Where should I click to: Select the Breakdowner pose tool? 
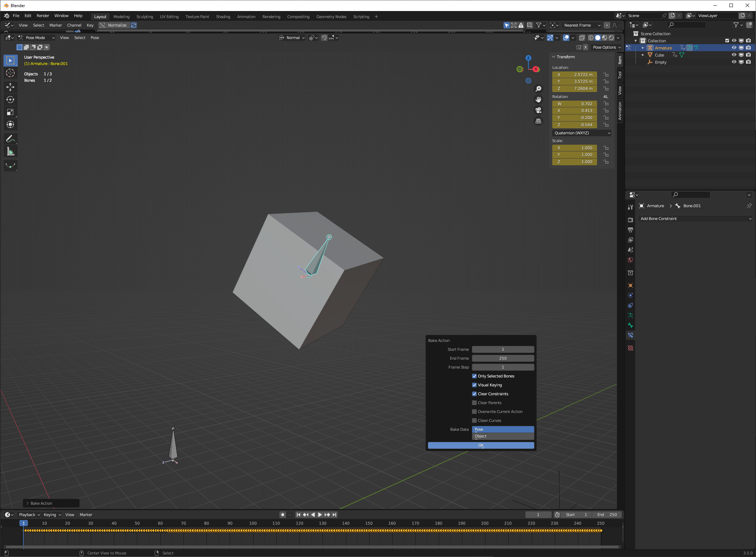10,166
